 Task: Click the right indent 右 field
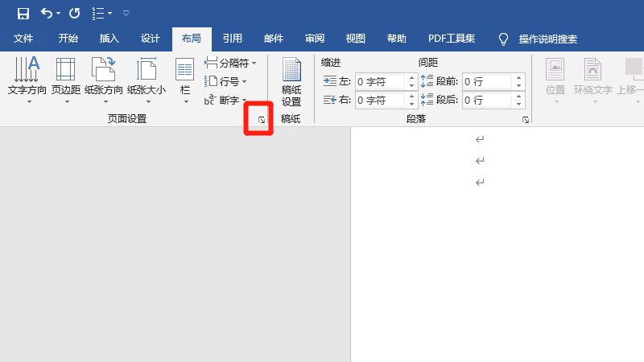pos(380,100)
